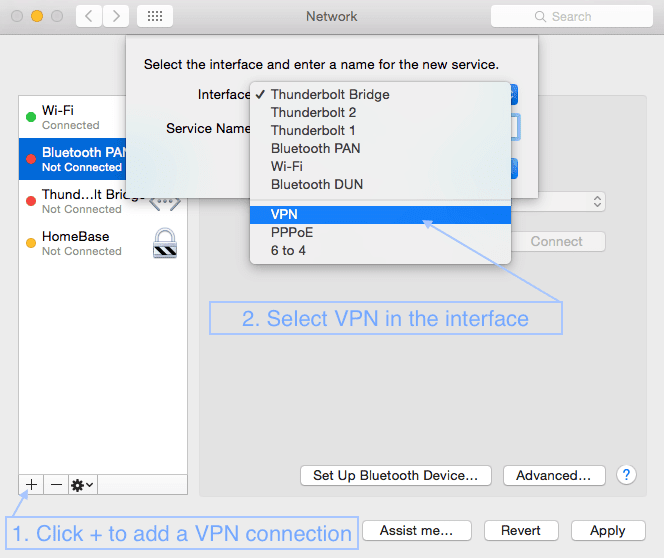The height and width of the screenshot is (558, 664).
Task: Select HomeBase service in sidebar
Action: tap(103, 243)
